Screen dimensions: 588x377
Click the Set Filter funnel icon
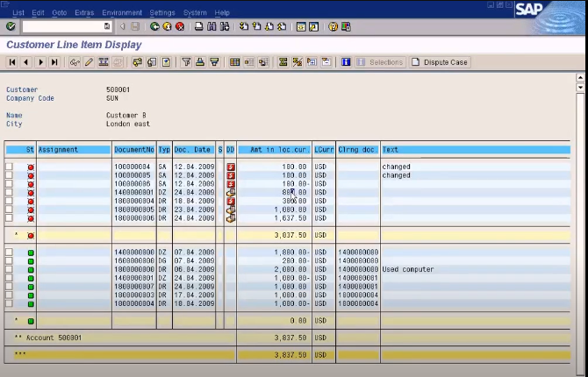point(186,62)
